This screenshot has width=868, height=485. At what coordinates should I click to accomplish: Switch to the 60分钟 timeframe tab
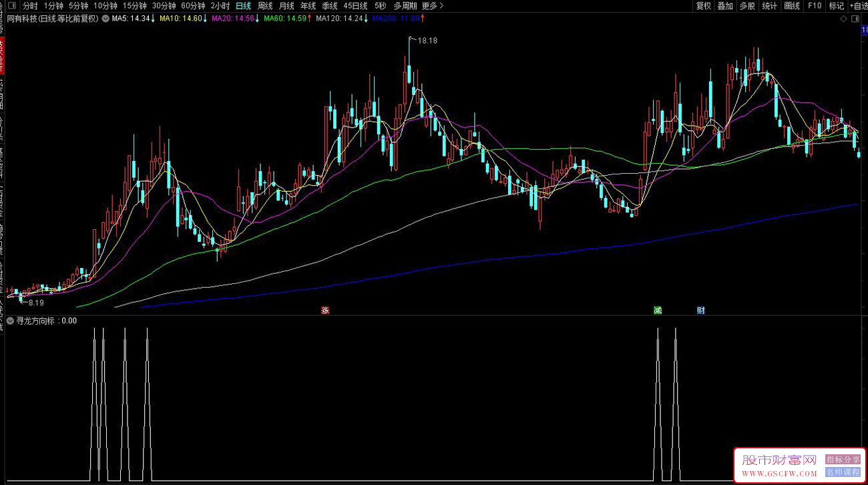[193, 6]
